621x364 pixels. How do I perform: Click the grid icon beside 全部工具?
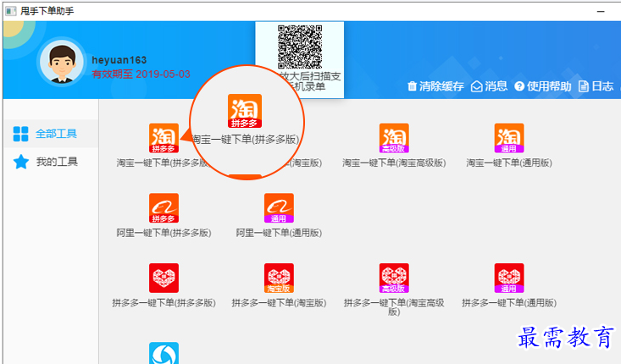(20, 134)
